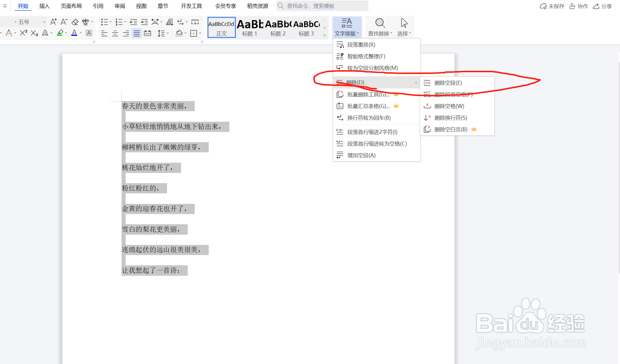
Task: Click the 选择 tool
Action: coord(404,27)
